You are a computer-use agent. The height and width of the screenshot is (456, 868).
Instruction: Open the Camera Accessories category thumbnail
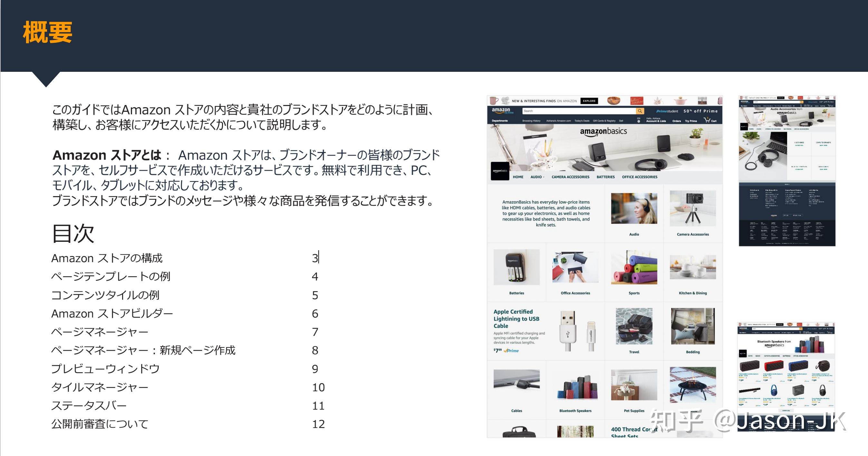click(693, 208)
